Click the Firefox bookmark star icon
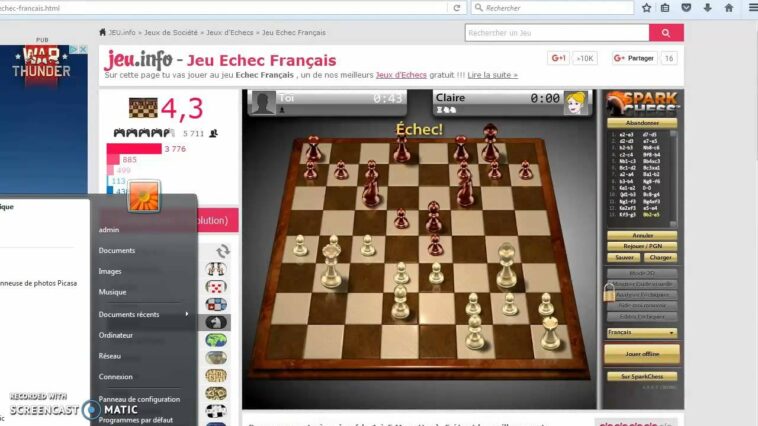Screen dimensions: 758x426 pyautogui.click(x=647, y=8)
